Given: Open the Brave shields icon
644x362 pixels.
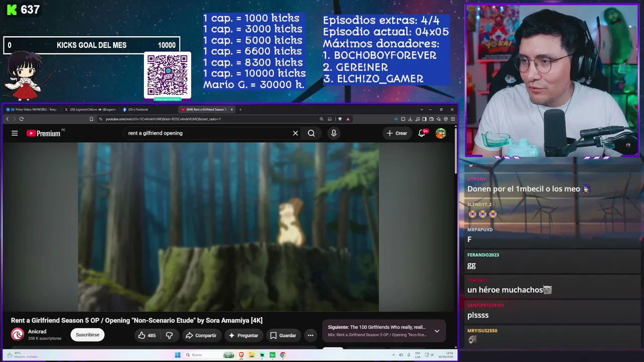Looking at the screenshot, I should tap(340, 119).
